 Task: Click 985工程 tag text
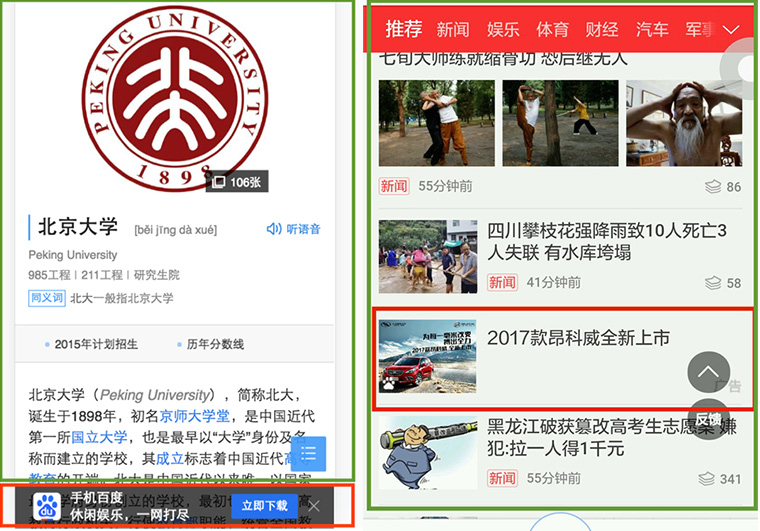pyautogui.click(x=49, y=275)
